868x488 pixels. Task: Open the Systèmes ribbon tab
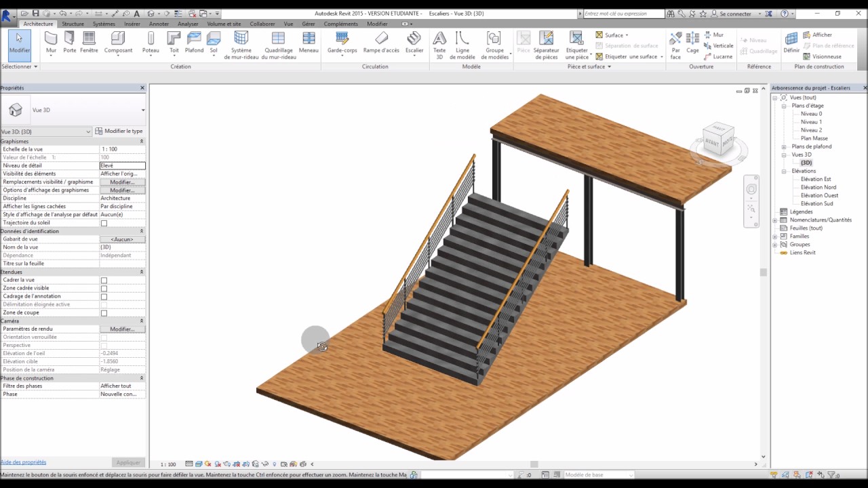[x=104, y=24]
